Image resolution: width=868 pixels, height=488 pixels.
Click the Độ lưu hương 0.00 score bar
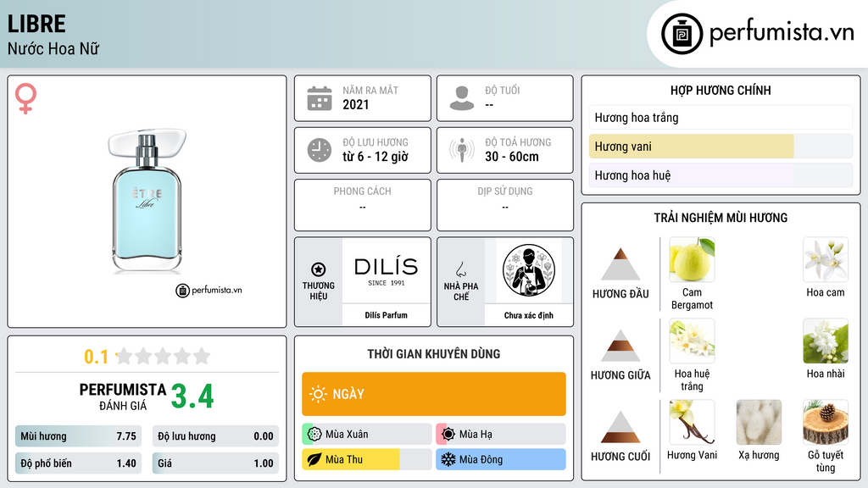215,436
